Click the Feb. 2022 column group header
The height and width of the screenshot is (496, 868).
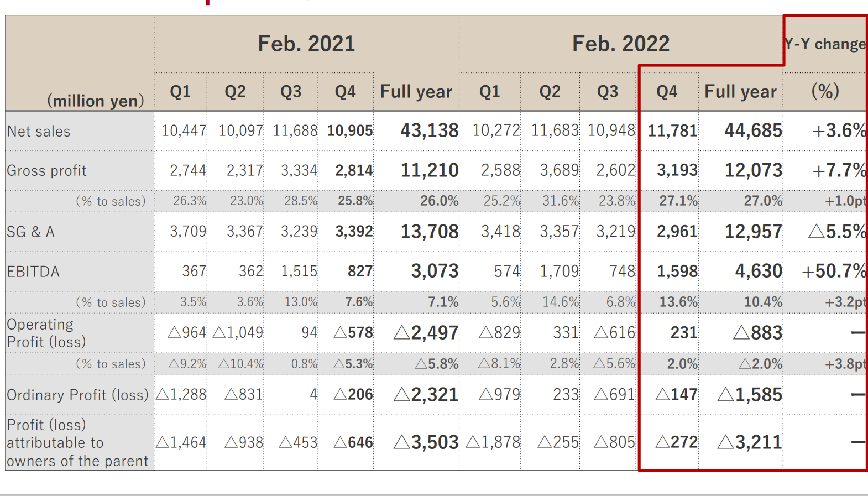[x=621, y=44]
